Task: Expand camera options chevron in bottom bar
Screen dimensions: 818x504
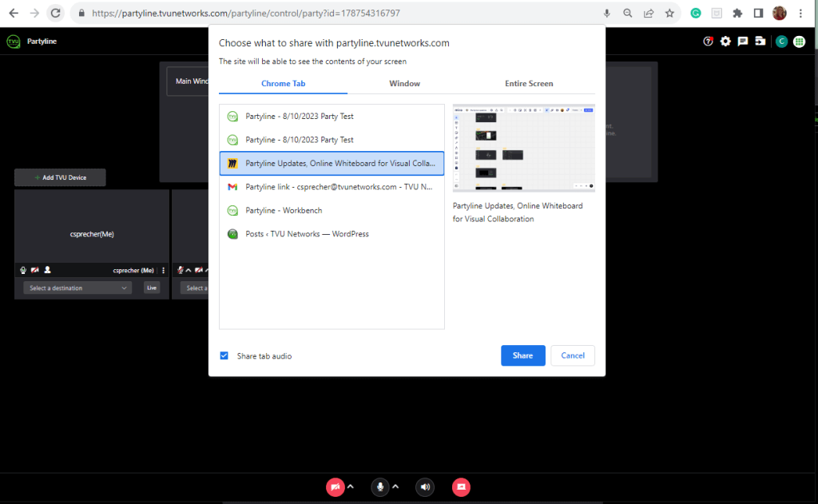Action: 351,486
